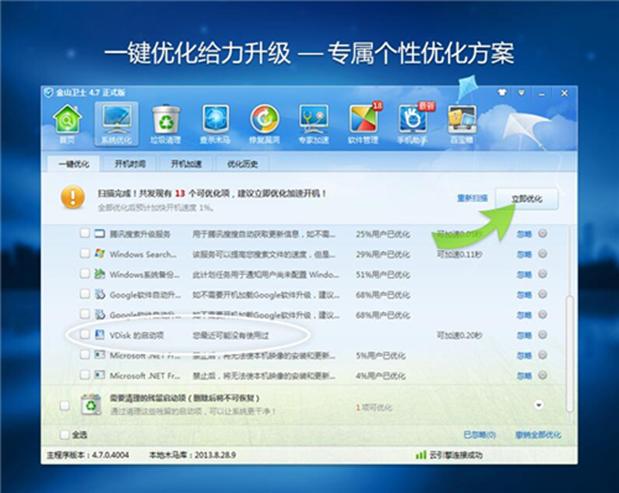Click the 29%用户已优化 text
The width and height of the screenshot is (619, 493).
click(x=383, y=254)
